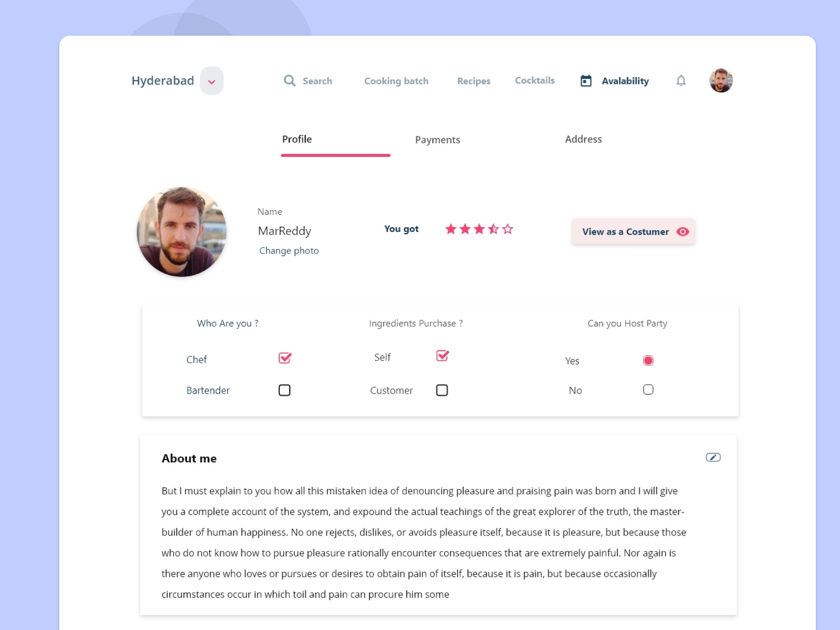Open the Cooking batch menu item
This screenshot has width=840, height=630.
(396, 81)
